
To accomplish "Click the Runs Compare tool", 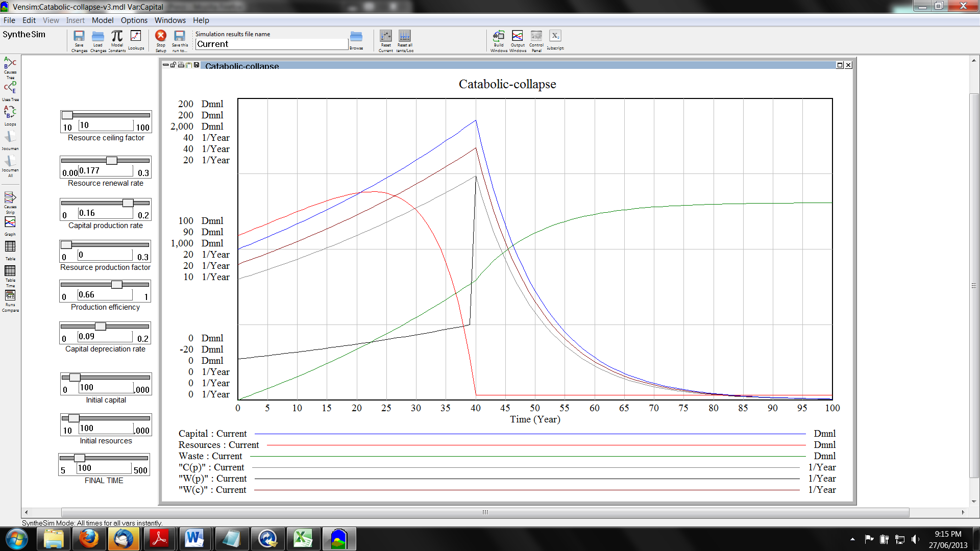I will tap(10, 296).
